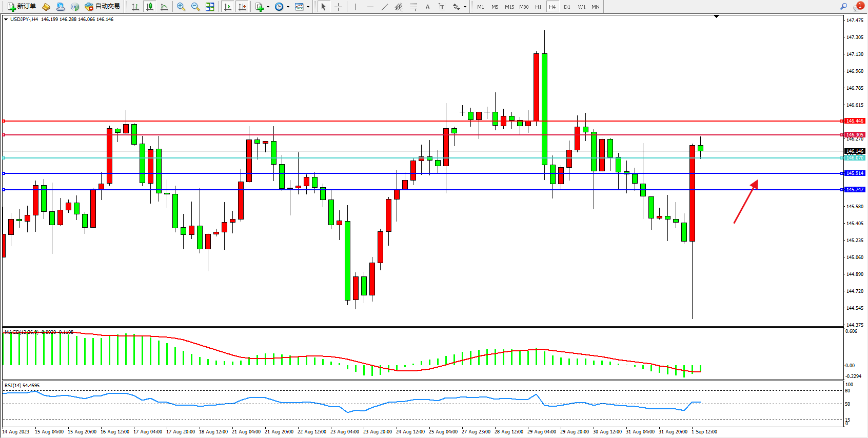Switch chart to line chart mode
868x438 pixels.
(164, 7)
